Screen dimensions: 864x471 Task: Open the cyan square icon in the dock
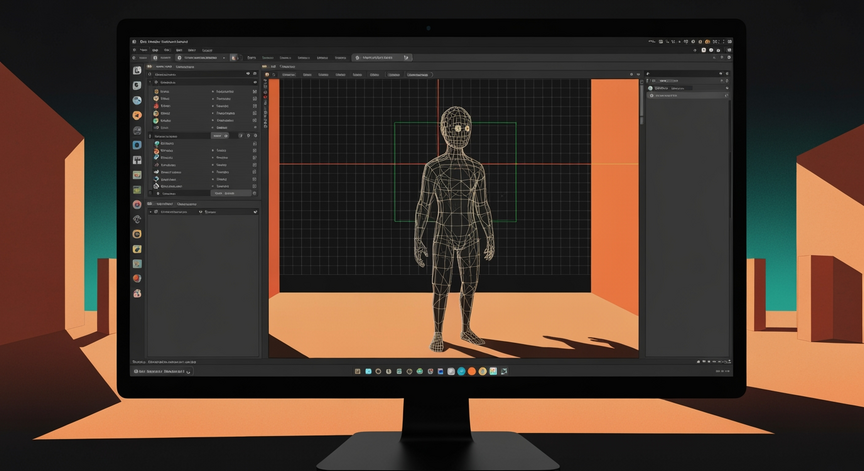tap(368, 371)
